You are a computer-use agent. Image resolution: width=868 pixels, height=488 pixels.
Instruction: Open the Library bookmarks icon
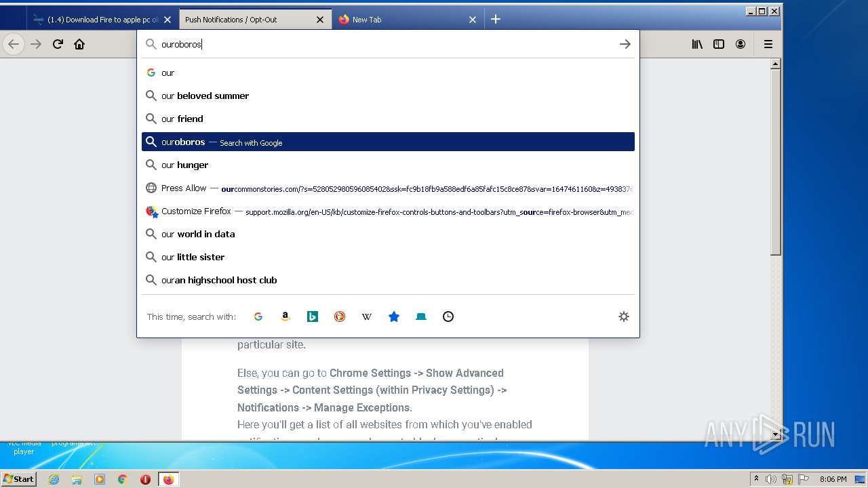pos(697,44)
